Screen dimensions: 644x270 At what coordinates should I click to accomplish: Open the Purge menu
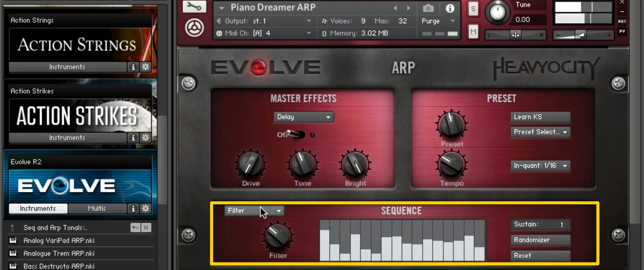[x=438, y=21]
